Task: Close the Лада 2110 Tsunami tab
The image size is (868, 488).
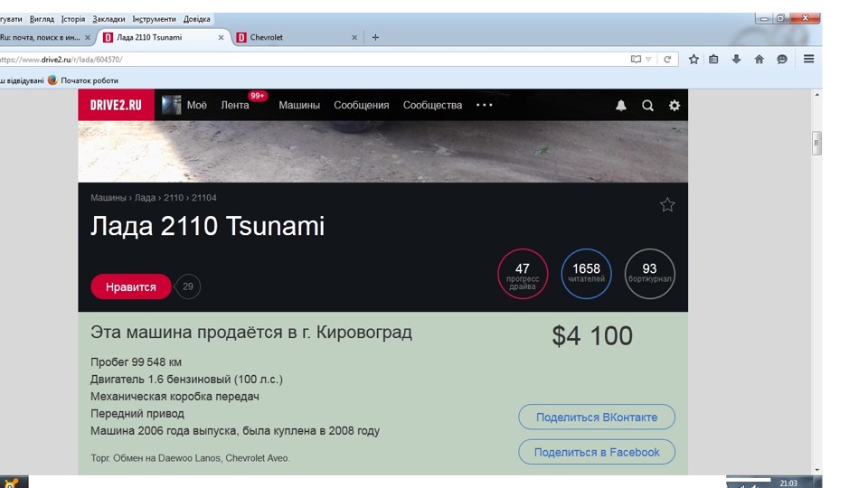Action: (x=221, y=38)
